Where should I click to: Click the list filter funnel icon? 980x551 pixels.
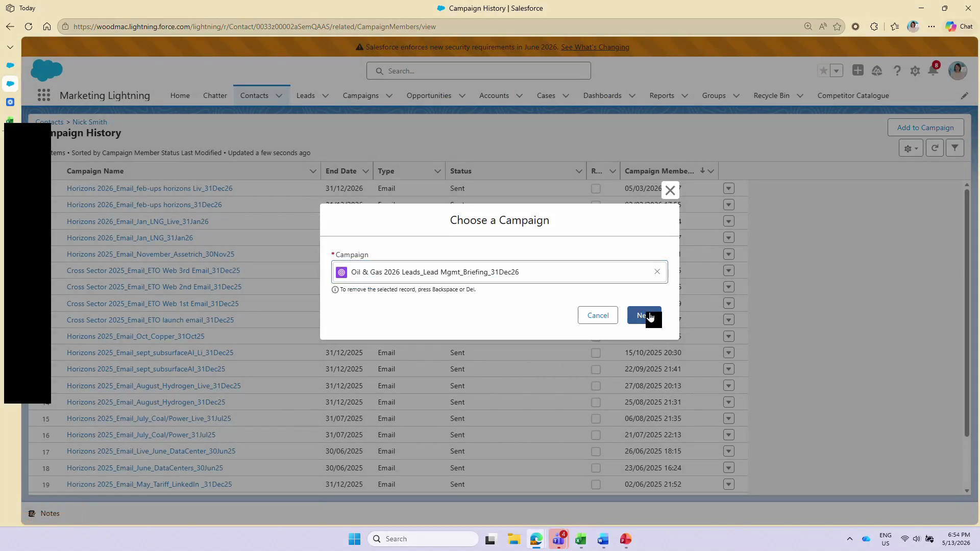954,148
